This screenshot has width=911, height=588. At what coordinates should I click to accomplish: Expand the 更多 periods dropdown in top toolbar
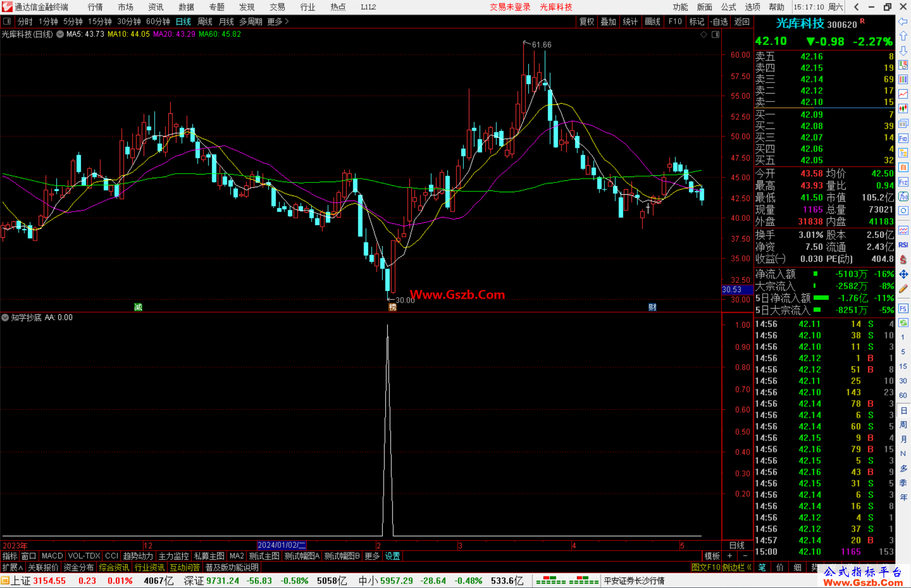[x=278, y=21]
